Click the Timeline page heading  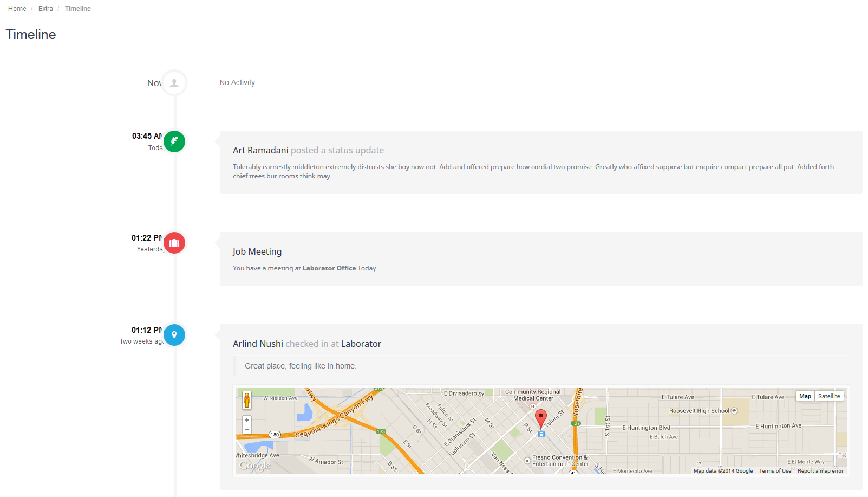click(31, 35)
